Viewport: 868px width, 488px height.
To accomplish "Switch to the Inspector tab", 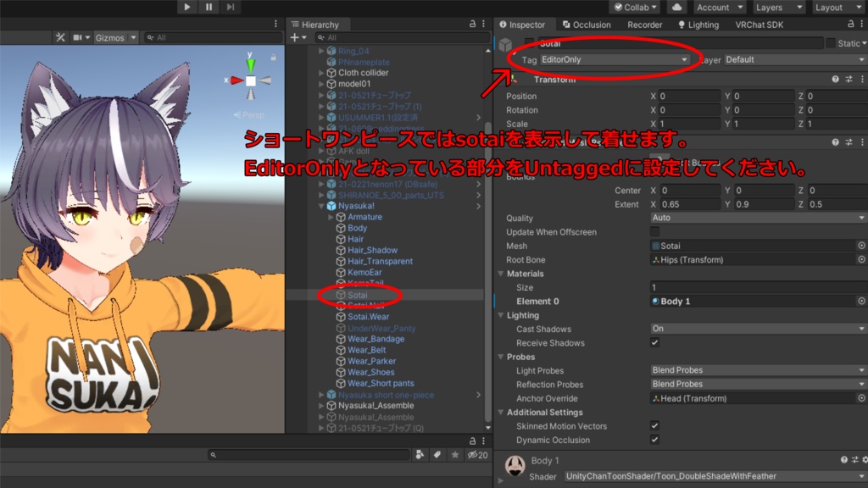I will click(x=522, y=25).
